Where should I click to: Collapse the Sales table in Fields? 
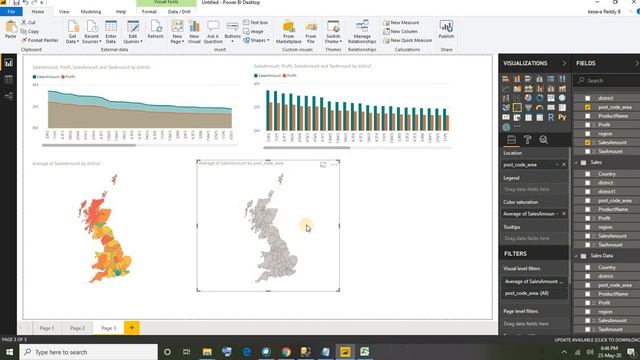coord(576,162)
